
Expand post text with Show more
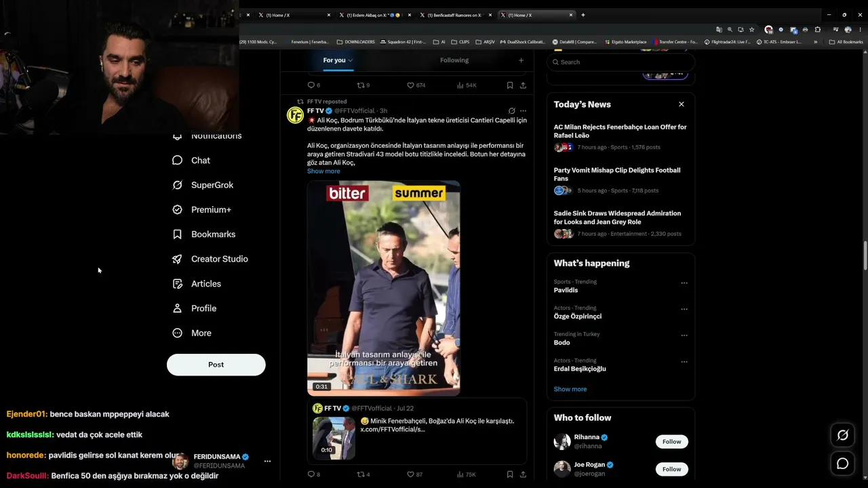(x=323, y=171)
